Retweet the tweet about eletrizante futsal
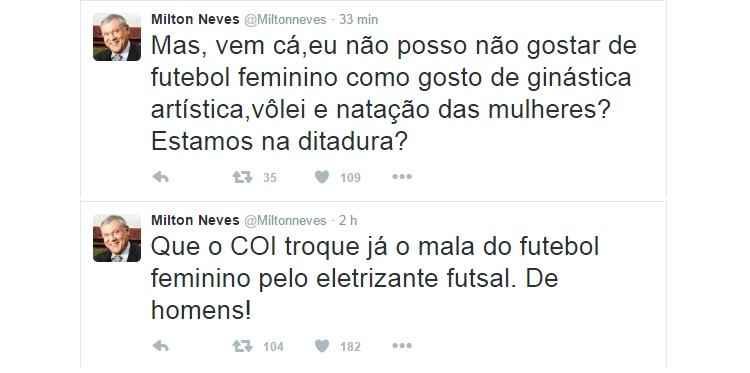This screenshot has width=750, height=373. click(x=243, y=346)
